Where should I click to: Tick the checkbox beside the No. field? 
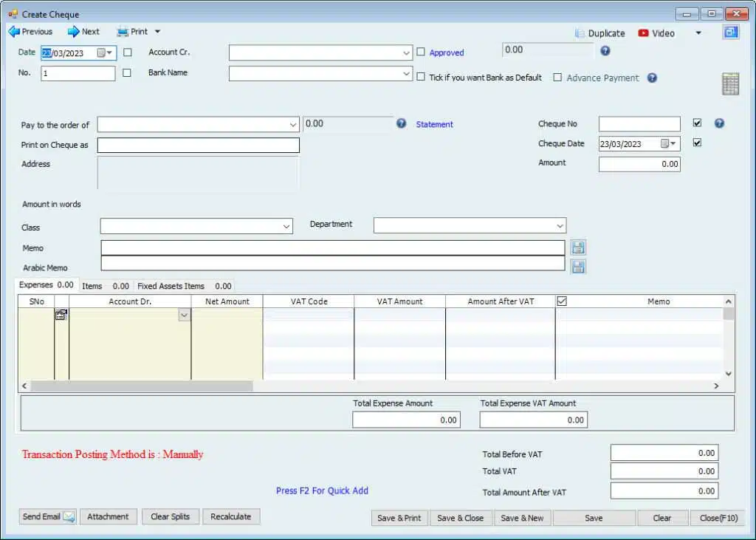(127, 73)
